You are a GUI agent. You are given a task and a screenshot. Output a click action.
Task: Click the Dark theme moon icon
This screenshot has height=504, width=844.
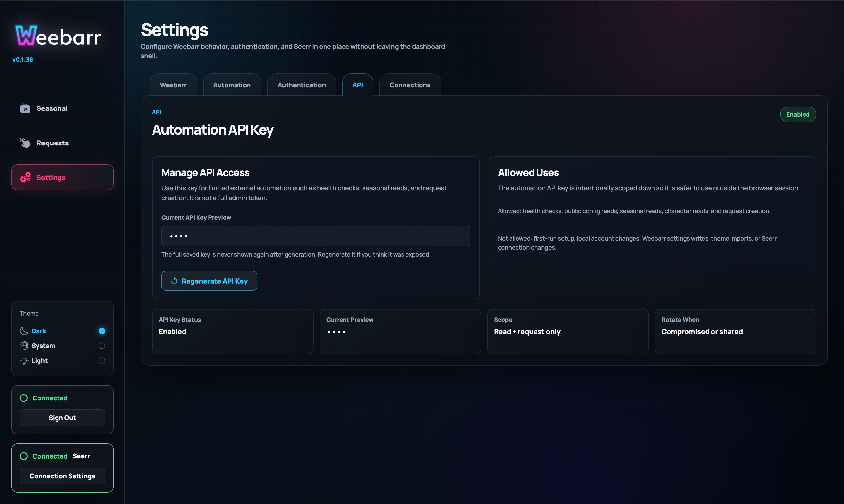pyautogui.click(x=24, y=331)
